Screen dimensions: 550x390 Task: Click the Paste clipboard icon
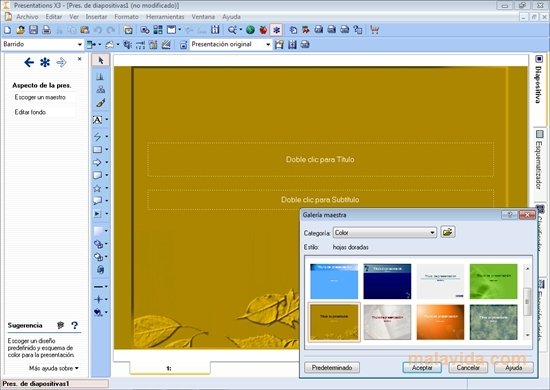tap(85, 30)
